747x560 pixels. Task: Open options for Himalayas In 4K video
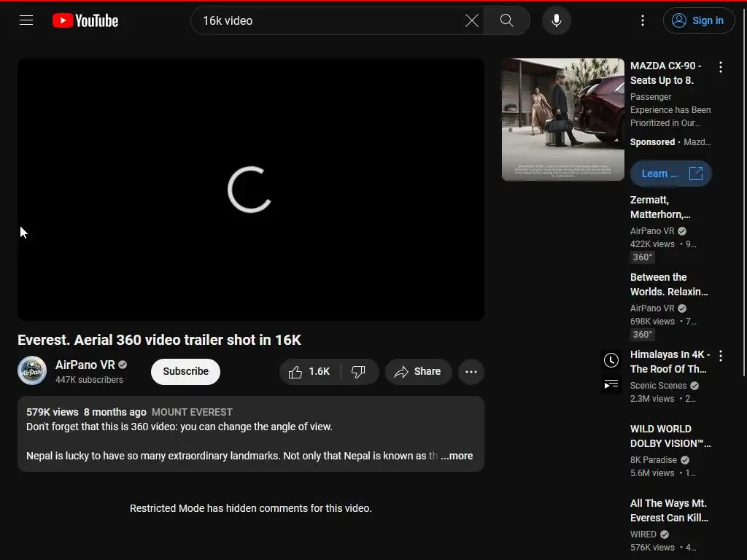721,356
